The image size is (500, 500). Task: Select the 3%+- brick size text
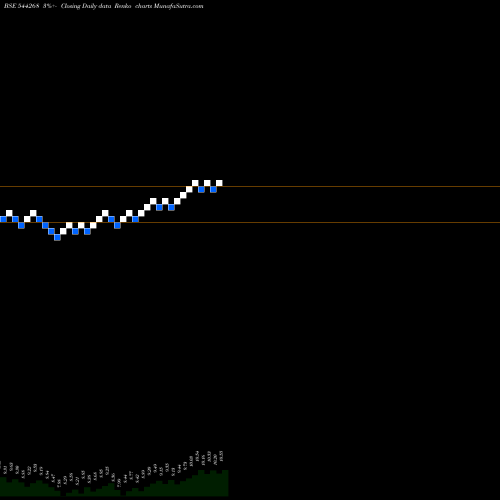[50, 6]
